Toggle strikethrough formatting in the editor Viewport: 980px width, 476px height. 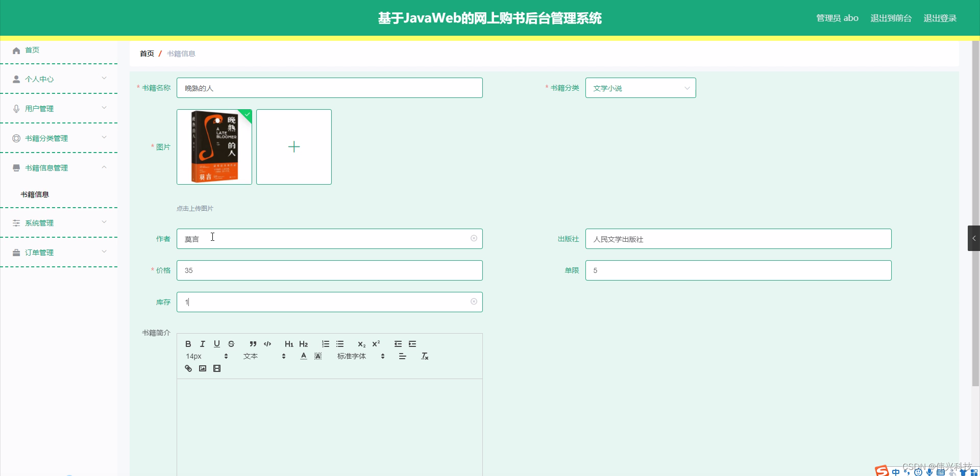pos(231,344)
